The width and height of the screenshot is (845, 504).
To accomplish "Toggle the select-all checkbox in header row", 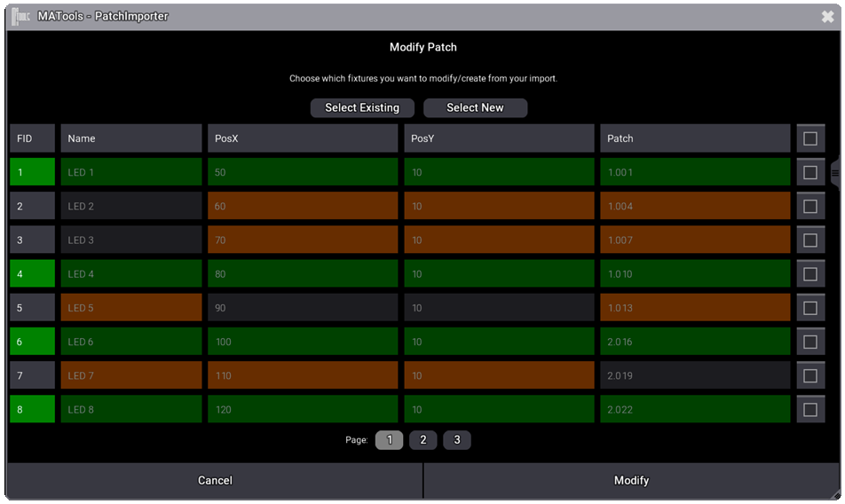I will tap(810, 139).
